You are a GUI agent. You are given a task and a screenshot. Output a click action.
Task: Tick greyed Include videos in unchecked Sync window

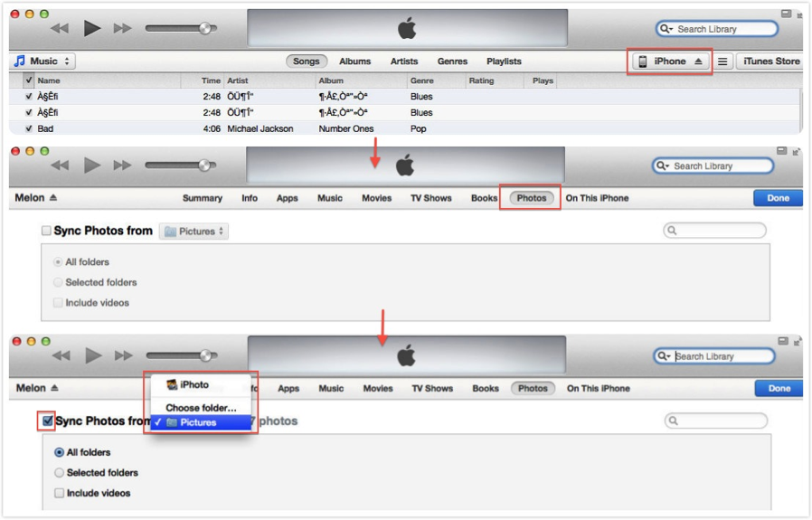(x=58, y=302)
